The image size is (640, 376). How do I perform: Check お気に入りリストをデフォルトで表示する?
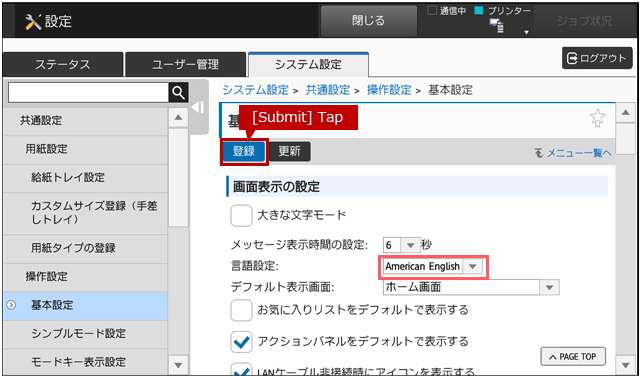pos(241,310)
